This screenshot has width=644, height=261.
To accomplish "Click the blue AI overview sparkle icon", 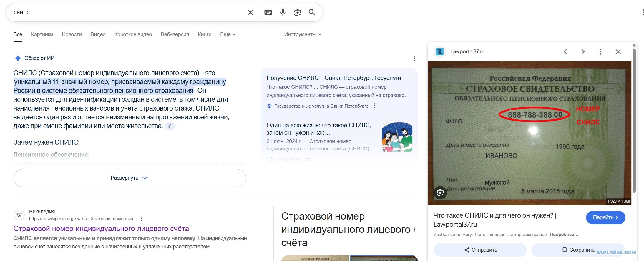I will click(x=18, y=58).
